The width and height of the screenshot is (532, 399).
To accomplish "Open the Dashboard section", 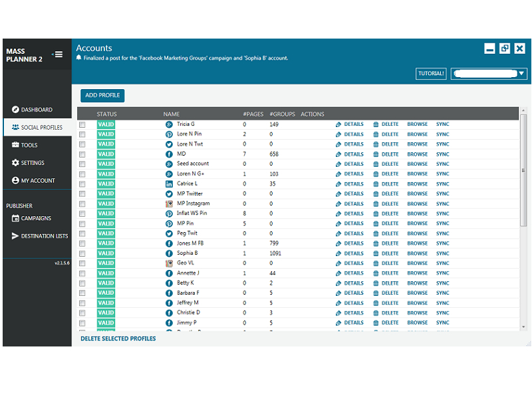I will [x=37, y=110].
